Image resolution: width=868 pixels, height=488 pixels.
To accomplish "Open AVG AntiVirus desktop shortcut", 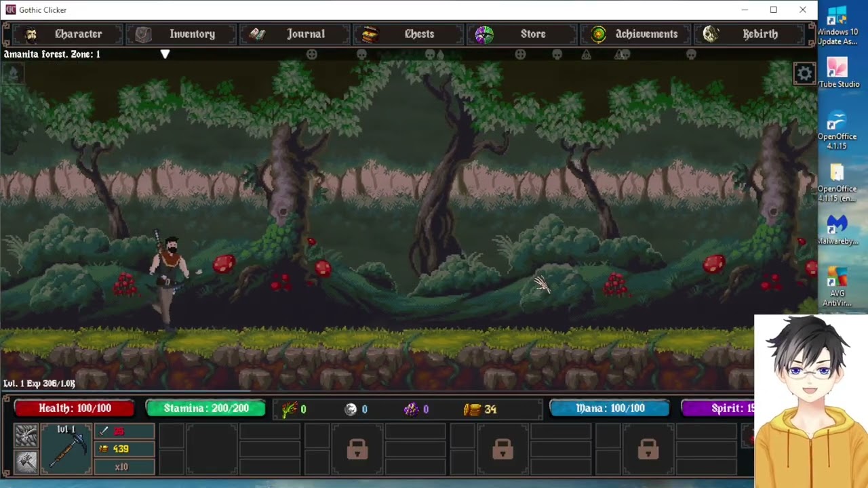I will coord(837,287).
